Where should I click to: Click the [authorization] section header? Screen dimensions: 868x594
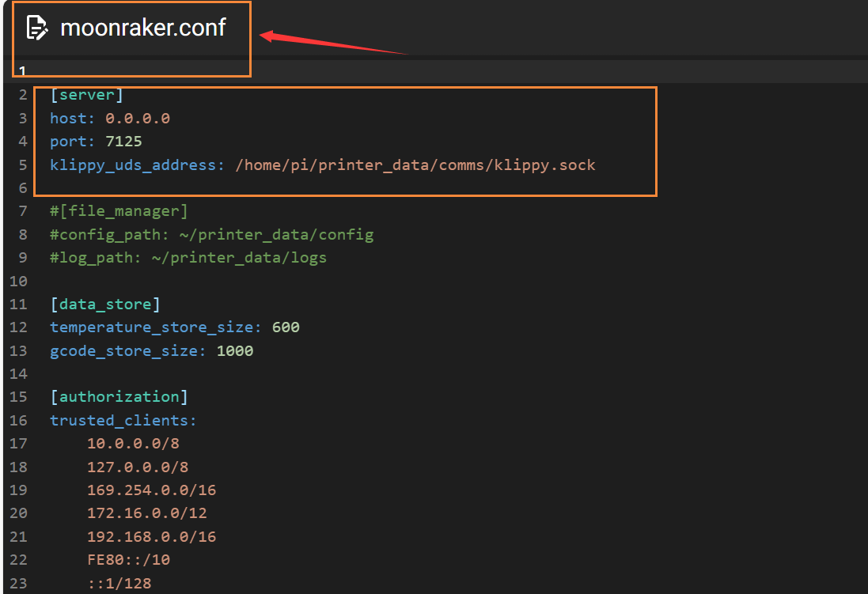click(119, 397)
